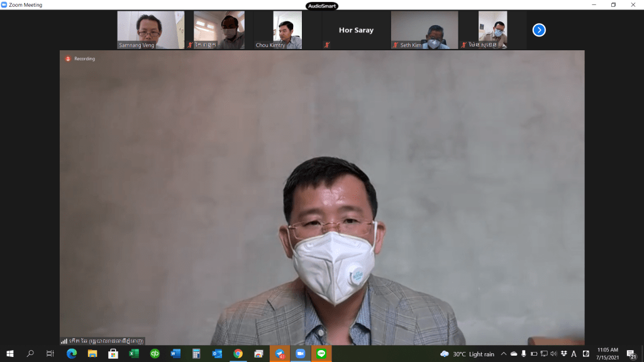644x362 pixels.
Task: Open the weather widget showing Light rain
Action: pyautogui.click(x=469, y=354)
